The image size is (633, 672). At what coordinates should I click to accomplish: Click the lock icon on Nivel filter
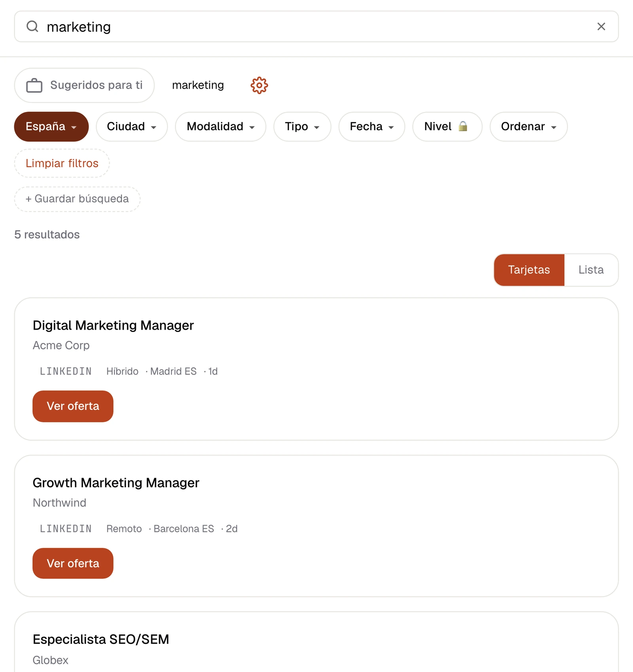click(x=462, y=126)
